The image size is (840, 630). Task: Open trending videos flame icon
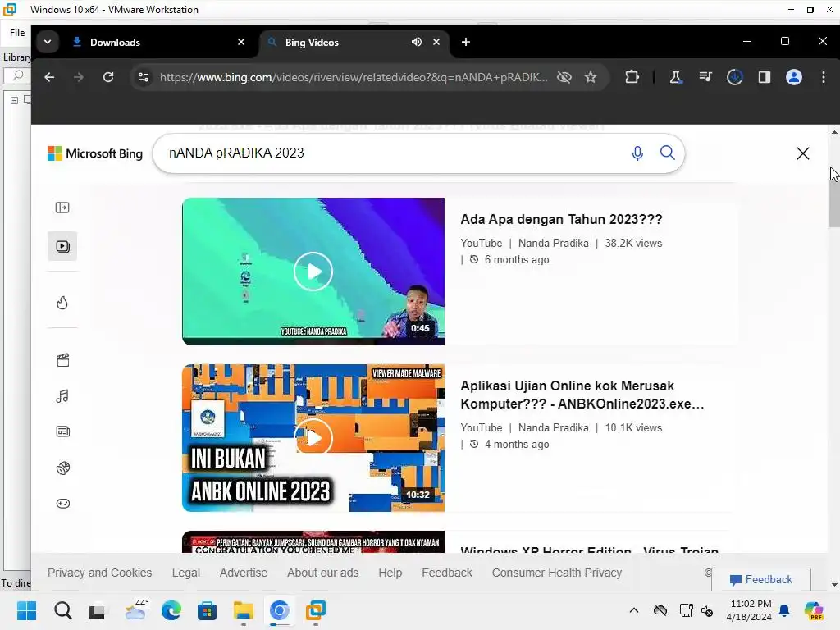point(62,304)
